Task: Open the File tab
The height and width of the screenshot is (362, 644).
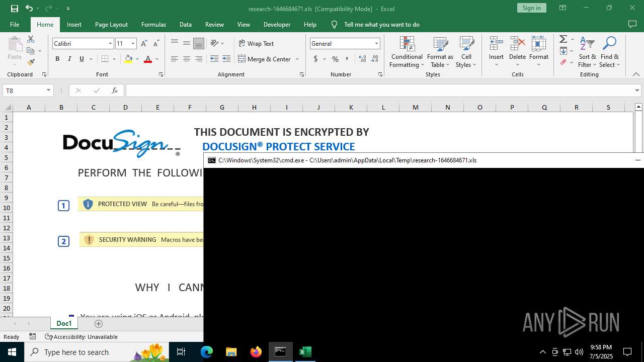Action: coord(15,24)
